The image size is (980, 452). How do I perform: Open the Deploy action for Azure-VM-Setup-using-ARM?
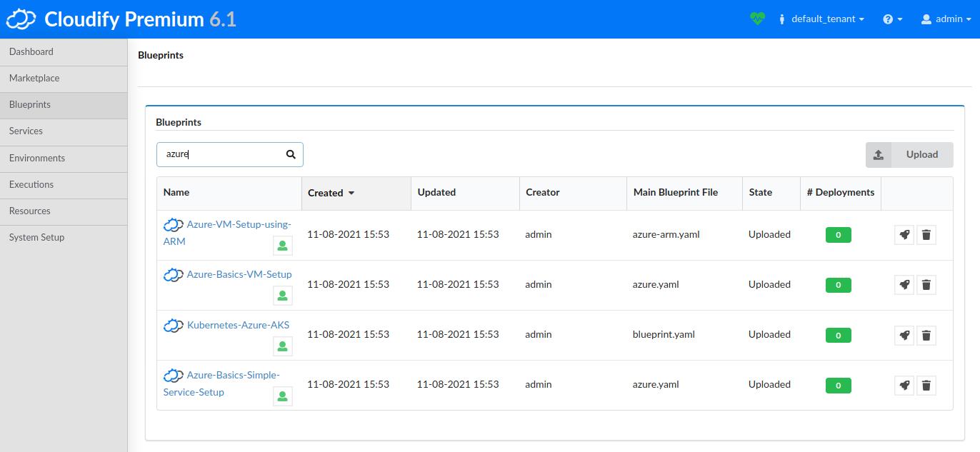point(904,234)
